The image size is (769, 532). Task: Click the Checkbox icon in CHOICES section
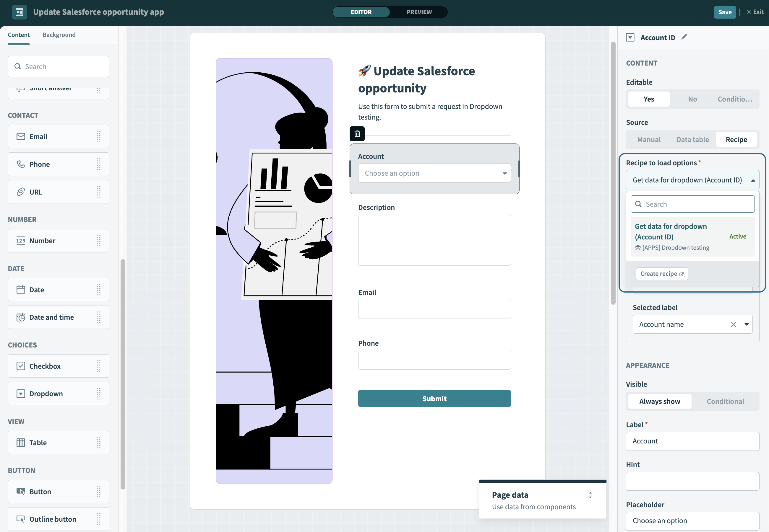point(20,365)
